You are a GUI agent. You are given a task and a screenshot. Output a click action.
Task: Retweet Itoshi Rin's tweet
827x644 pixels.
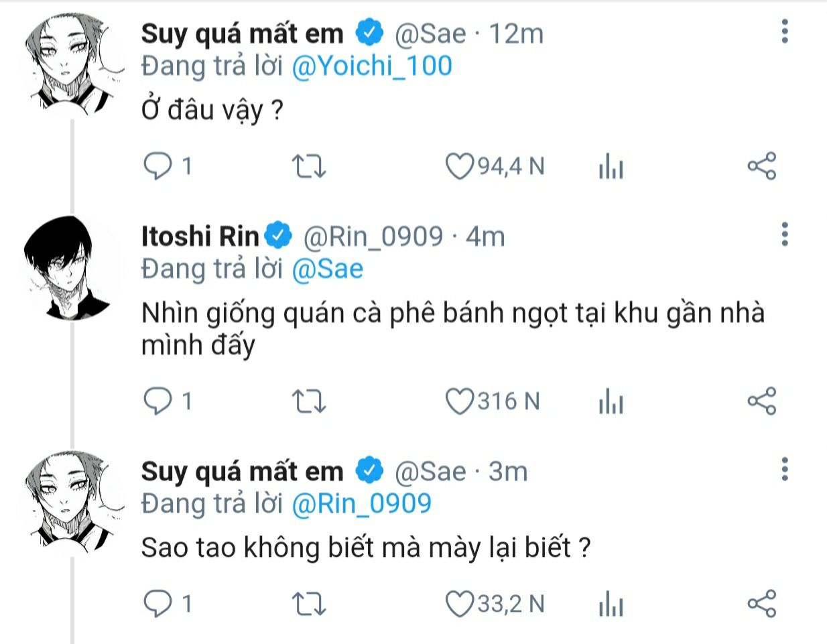point(309,401)
